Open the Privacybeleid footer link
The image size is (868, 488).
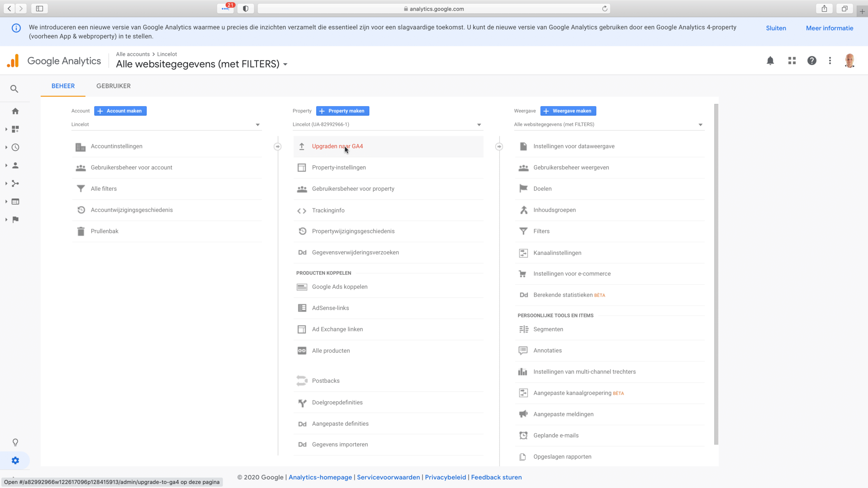pos(445,477)
